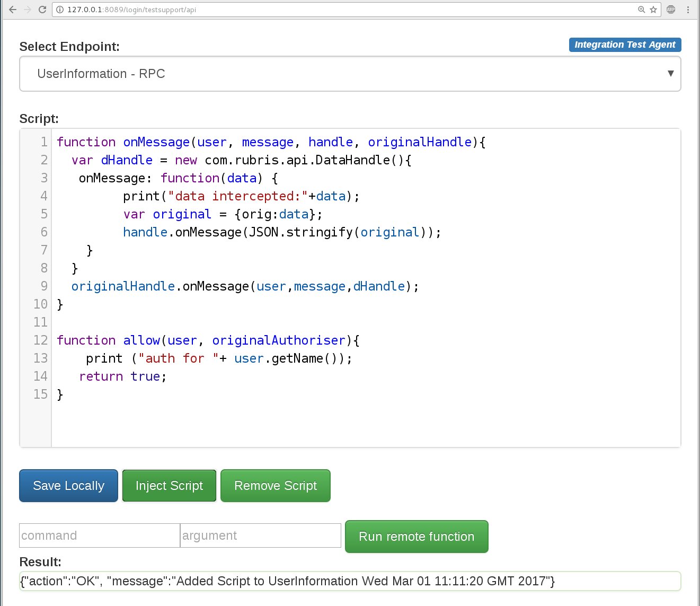Viewport: 700px width, 606px height.
Task: Reload the page with the refresh icon
Action: point(42,10)
